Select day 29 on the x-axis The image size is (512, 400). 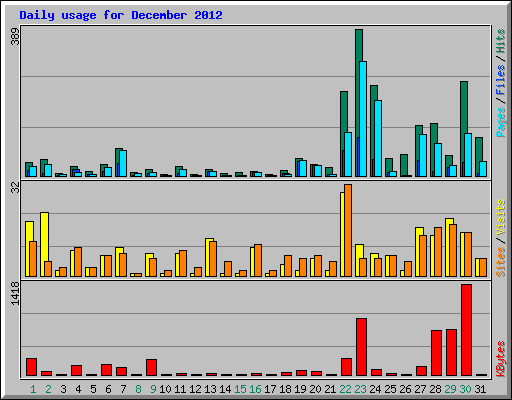pos(450,389)
